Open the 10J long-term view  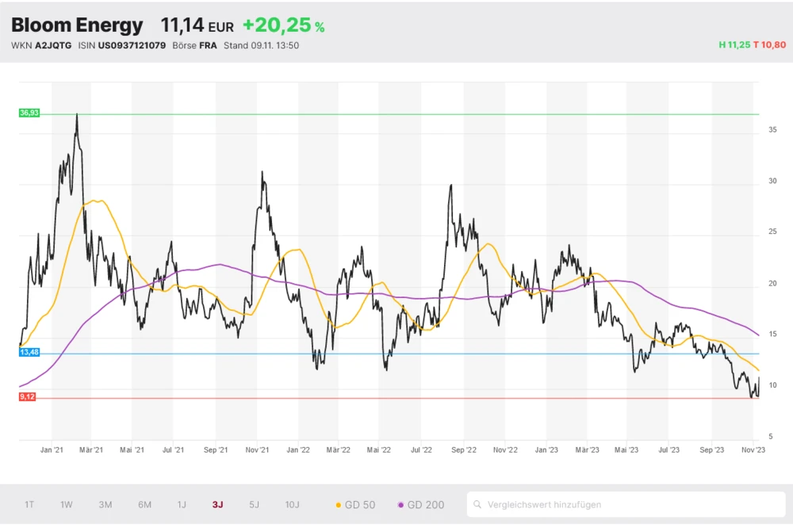tap(292, 504)
